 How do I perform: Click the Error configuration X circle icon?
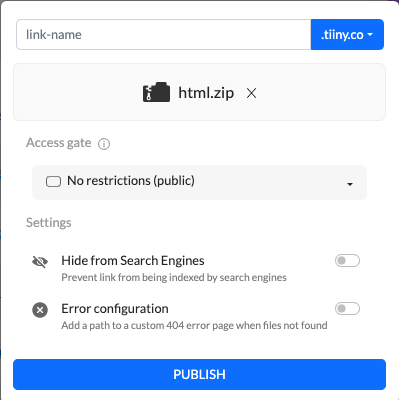40,310
